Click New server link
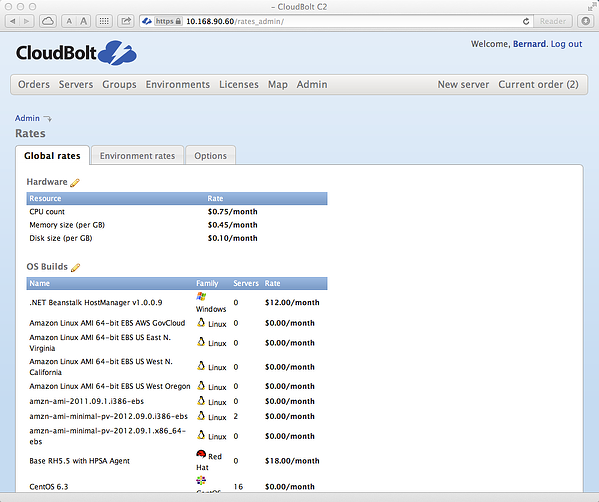The height and width of the screenshot is (502, 599). (x=463, y=84)
